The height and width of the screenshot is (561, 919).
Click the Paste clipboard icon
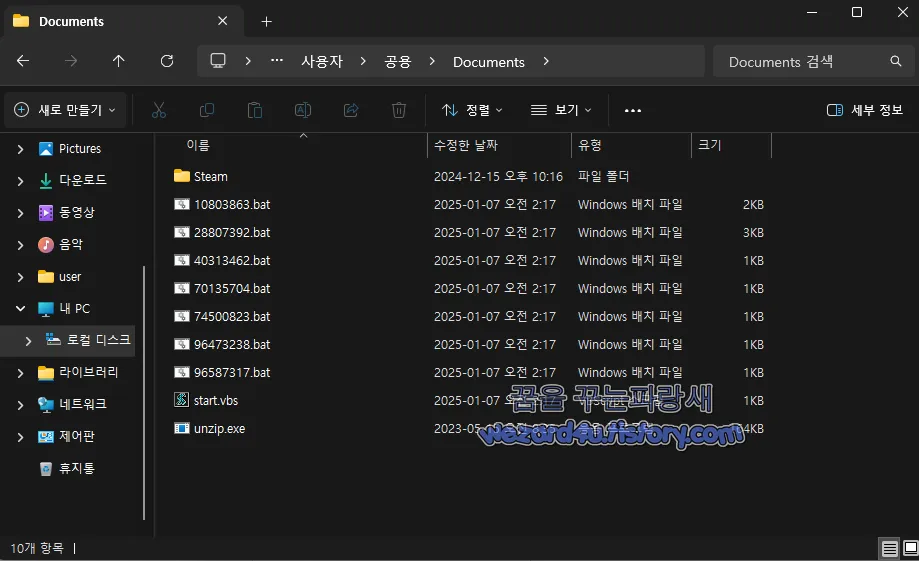[x=255, y=110]
